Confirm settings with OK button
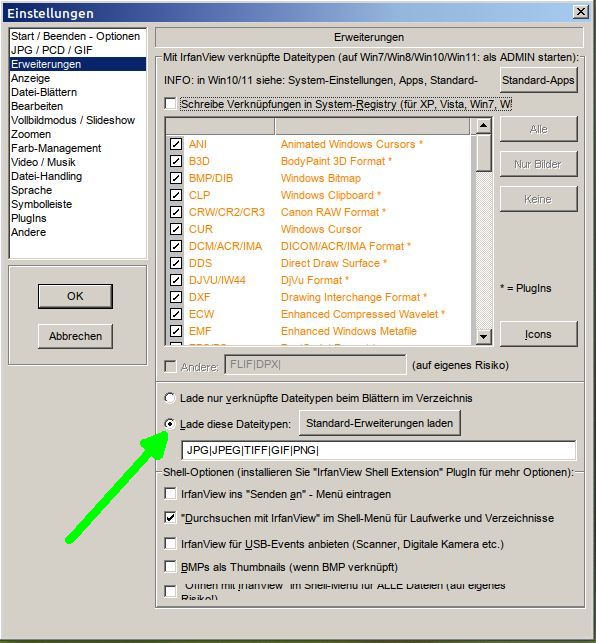The image size is (596, 643). point(75,296)
